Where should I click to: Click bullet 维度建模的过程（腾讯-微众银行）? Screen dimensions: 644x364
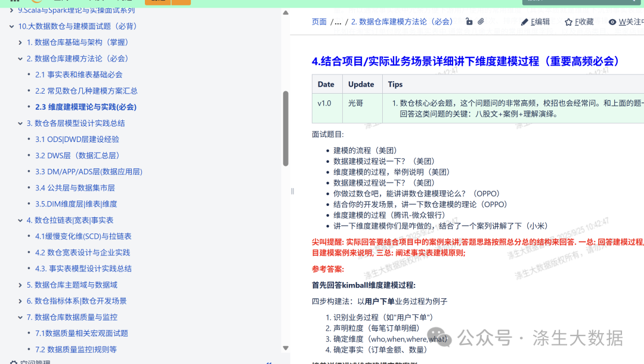coord(389,215)
